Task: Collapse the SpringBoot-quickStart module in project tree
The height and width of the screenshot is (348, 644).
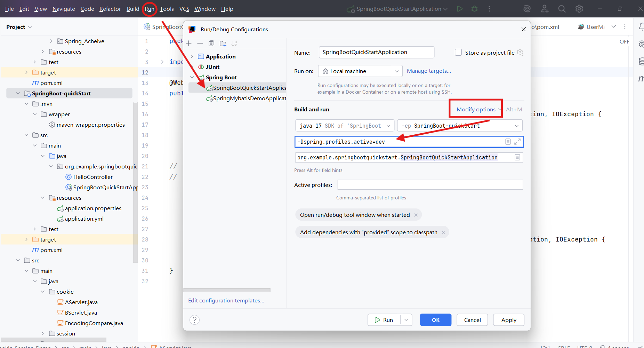Action: point(18,93)
